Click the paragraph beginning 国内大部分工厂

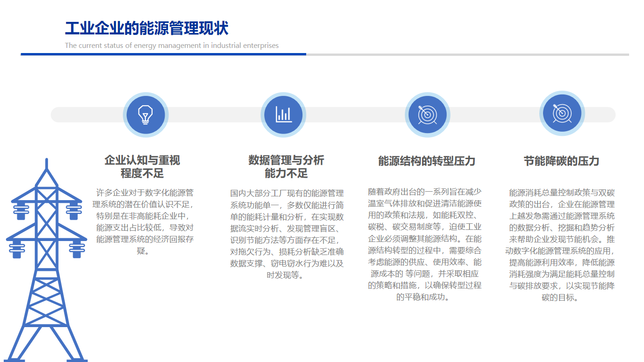(287, 234)
